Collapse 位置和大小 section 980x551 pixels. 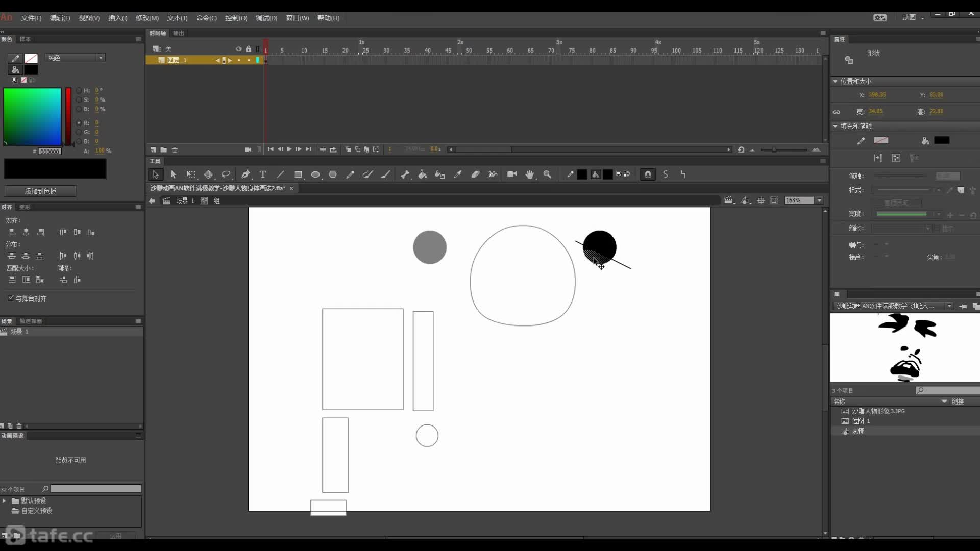coord(835,81)
